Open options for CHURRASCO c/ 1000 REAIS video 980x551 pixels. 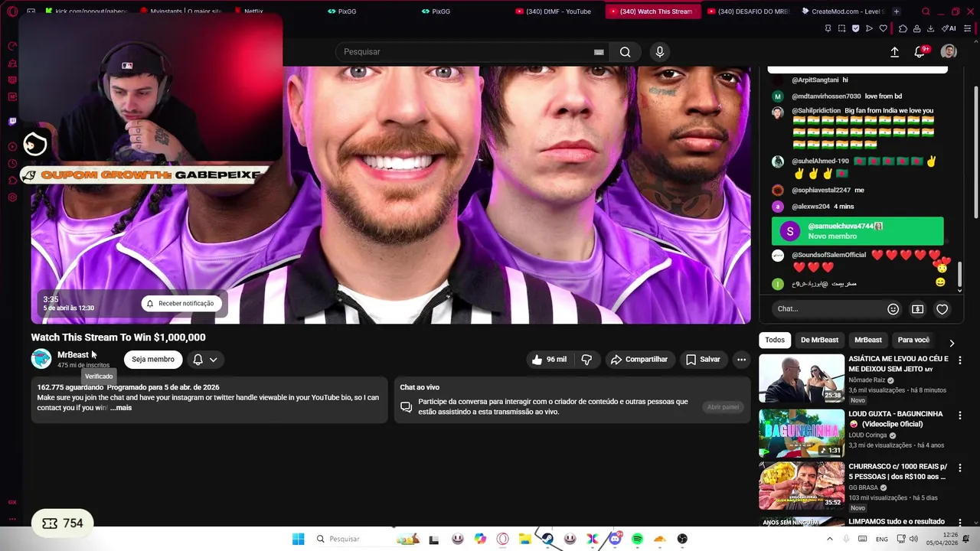tap(960, 467)
